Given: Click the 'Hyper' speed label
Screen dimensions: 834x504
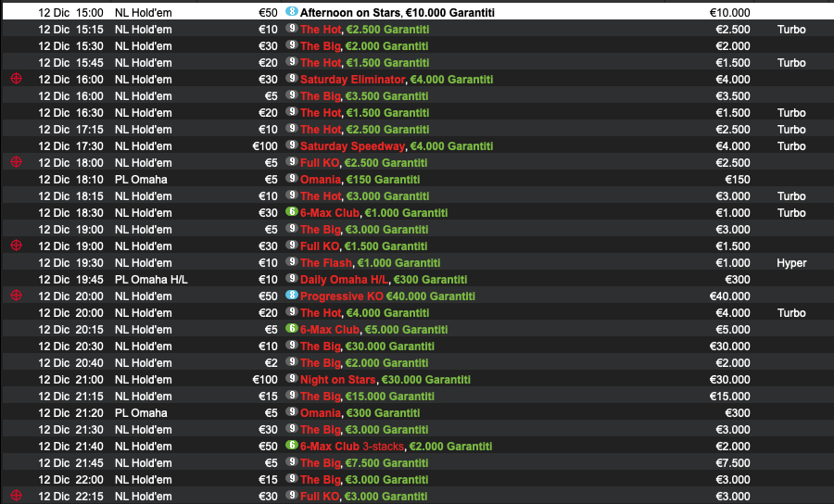Looking at the screenshot, I should (x=791, y=262).
